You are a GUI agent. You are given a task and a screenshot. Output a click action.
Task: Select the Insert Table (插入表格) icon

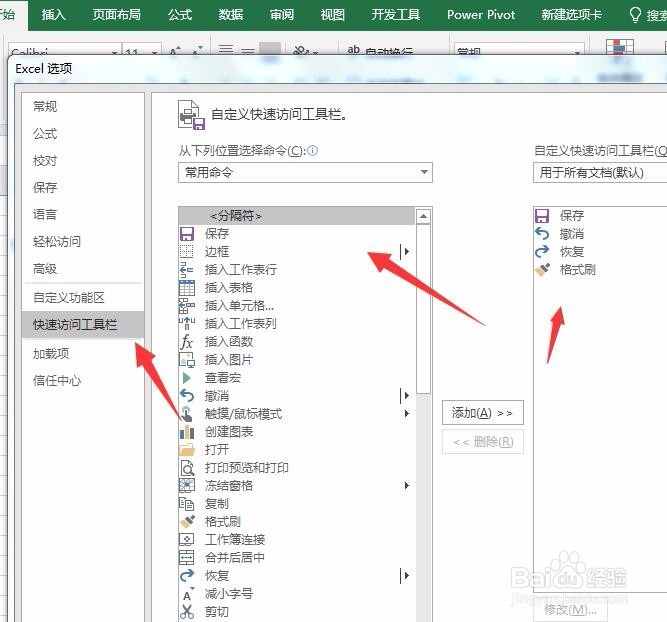point(187,288)
